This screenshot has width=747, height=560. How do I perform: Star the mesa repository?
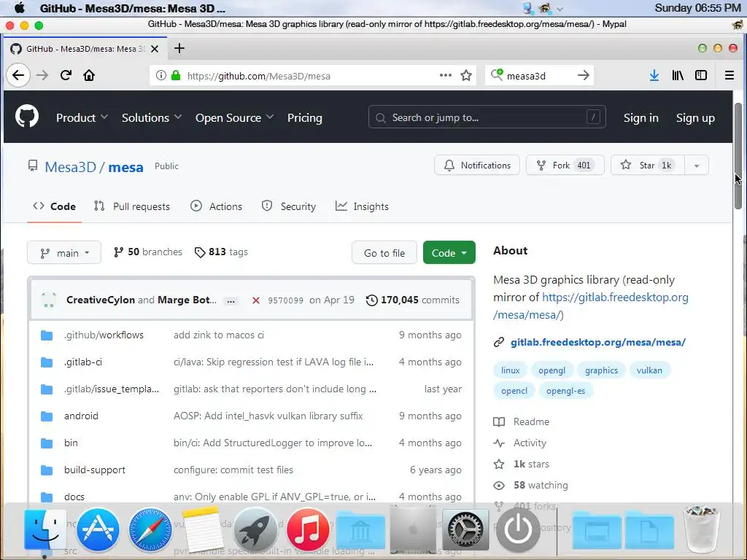tap(648, 166)
